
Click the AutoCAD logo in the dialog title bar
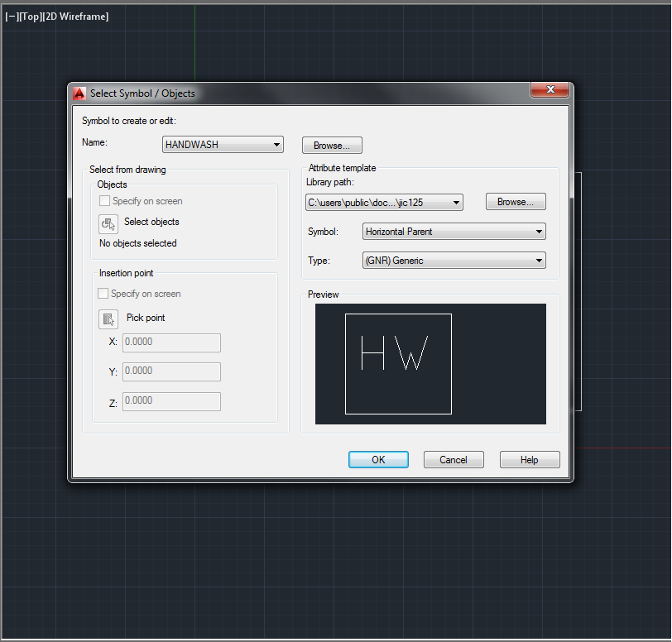tap(79, 93)
